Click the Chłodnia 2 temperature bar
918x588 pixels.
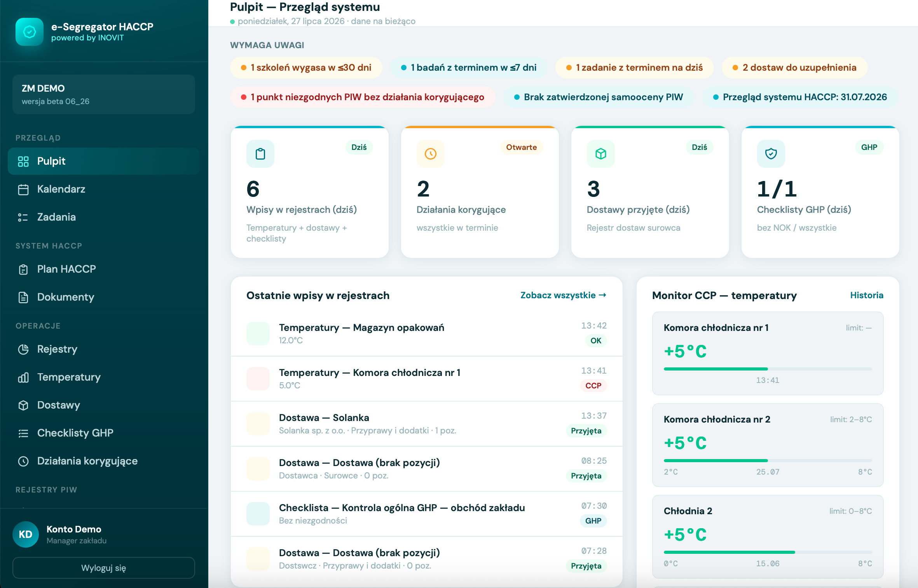point(768,552)
